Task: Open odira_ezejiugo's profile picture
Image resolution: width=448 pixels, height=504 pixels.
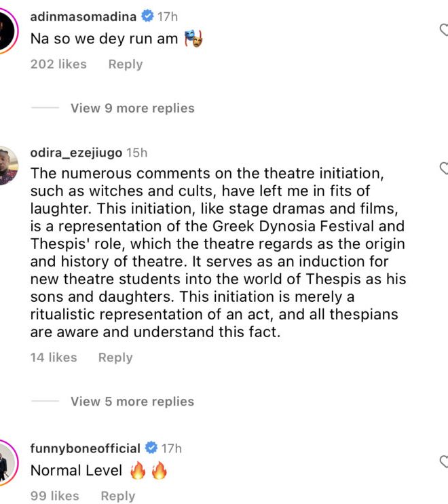Action: (7, 165)
